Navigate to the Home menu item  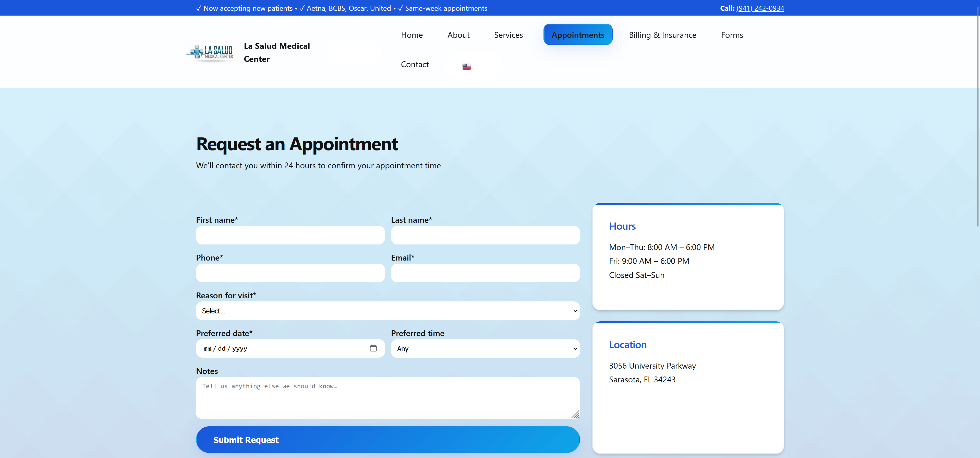pos(412,35)
